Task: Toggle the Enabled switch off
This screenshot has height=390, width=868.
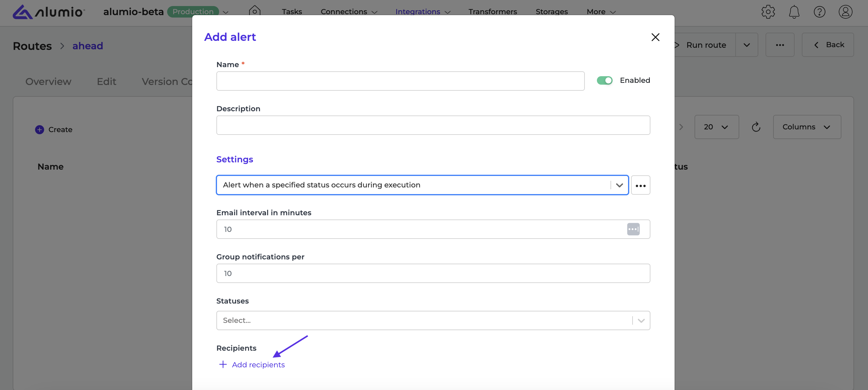Action: 604,80
